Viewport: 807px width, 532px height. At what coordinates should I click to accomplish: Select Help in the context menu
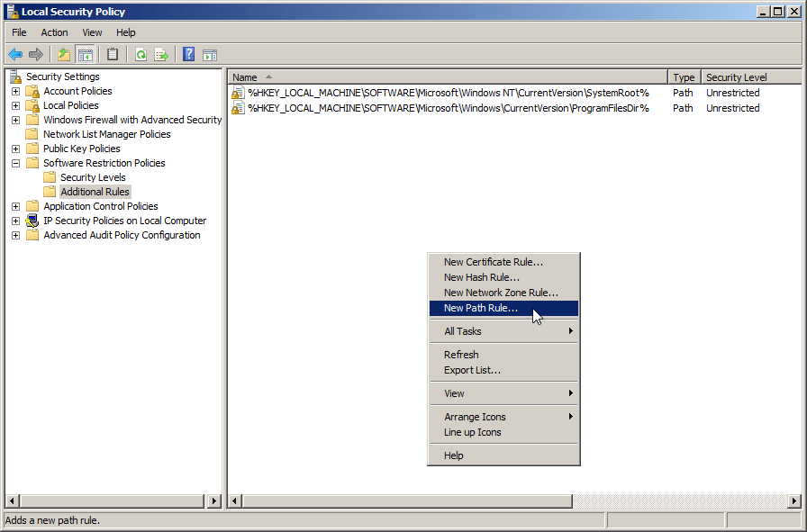pos(503,455)
